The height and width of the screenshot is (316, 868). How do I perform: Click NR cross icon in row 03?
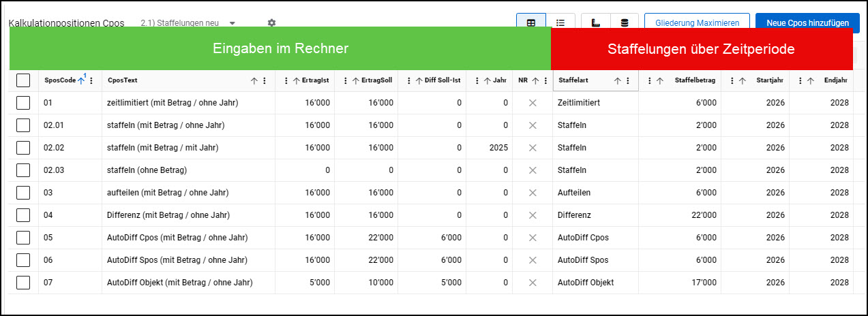[x=533, y=193]
